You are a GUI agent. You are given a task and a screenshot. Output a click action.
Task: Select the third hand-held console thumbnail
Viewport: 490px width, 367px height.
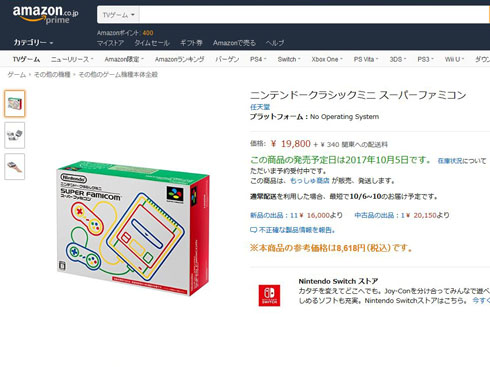pyautogui.click(x=15, y=166)
